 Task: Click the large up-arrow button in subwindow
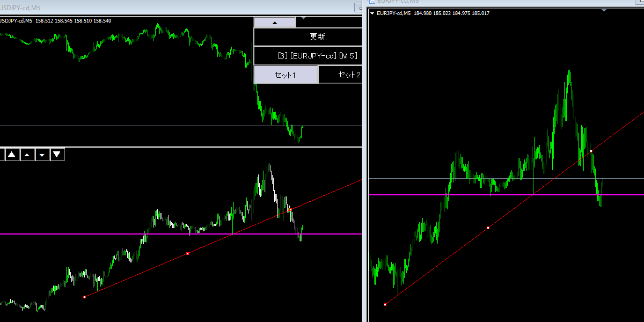11,155
